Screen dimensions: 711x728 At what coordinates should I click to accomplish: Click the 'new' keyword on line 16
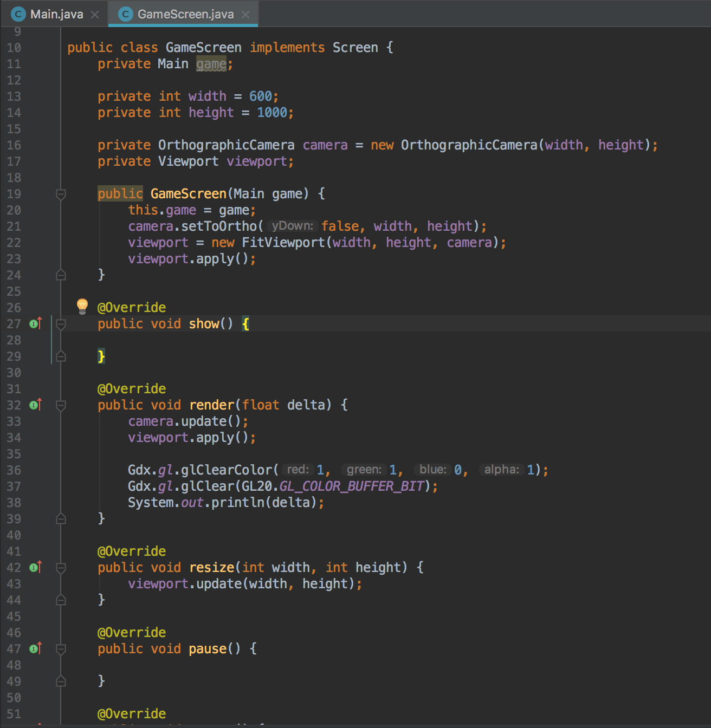[382, 145]
